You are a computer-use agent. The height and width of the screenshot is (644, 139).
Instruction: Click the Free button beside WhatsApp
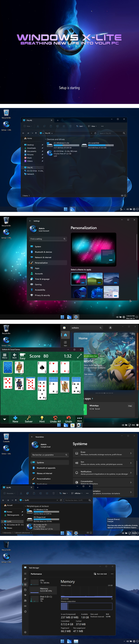(x=130, y=406)
